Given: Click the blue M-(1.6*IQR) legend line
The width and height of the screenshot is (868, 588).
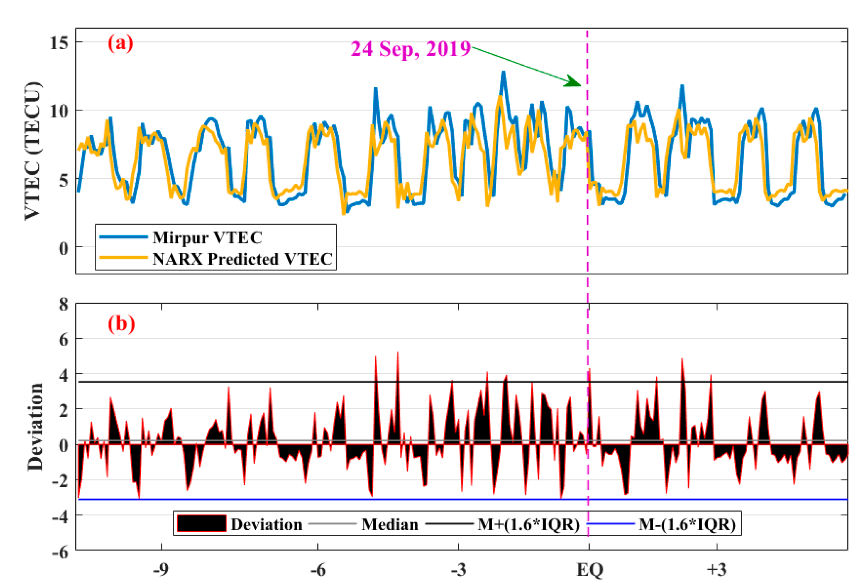Looking at the screenshot, I should [x=611, y=524].
